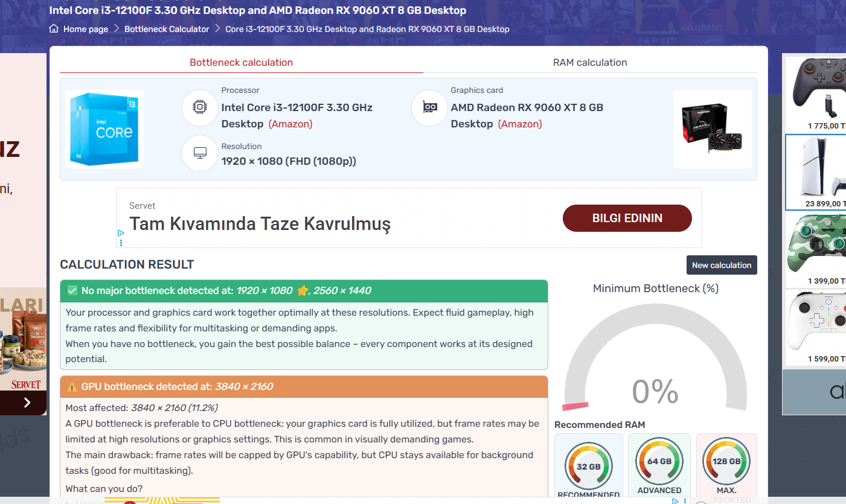
Task: Switch to the Bottleneck calculation tab
Action: click(x=242, y=62)
